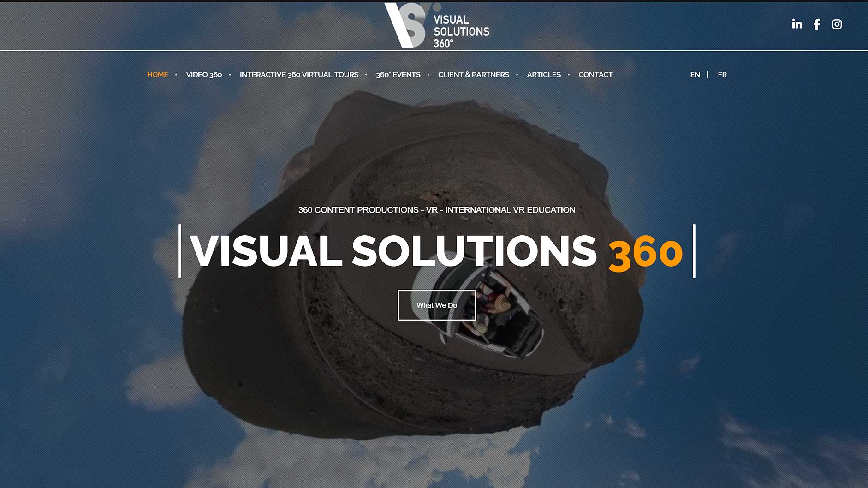868x488 pixels.
Task: Click the dot separator beside HOME
Action: click(177, 74)
